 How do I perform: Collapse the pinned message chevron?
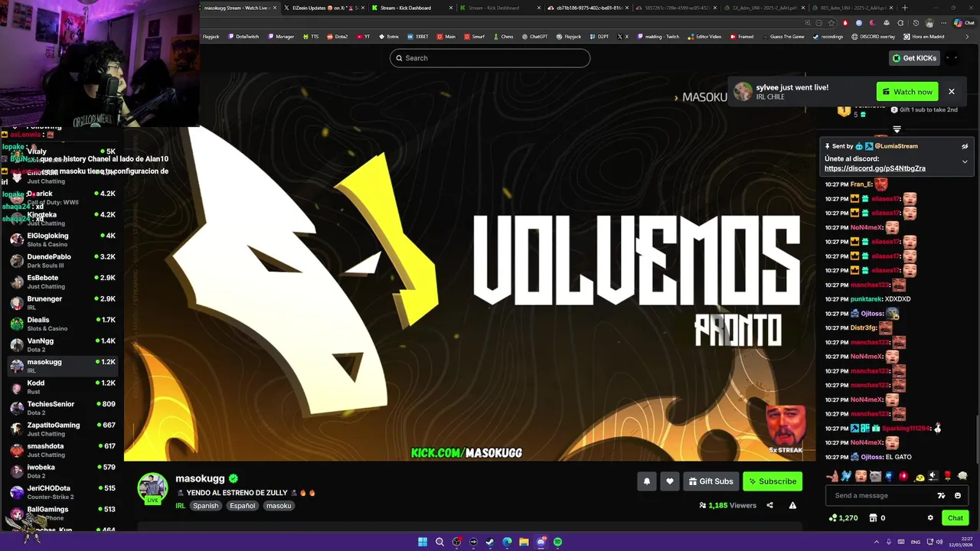coord(965,161)
